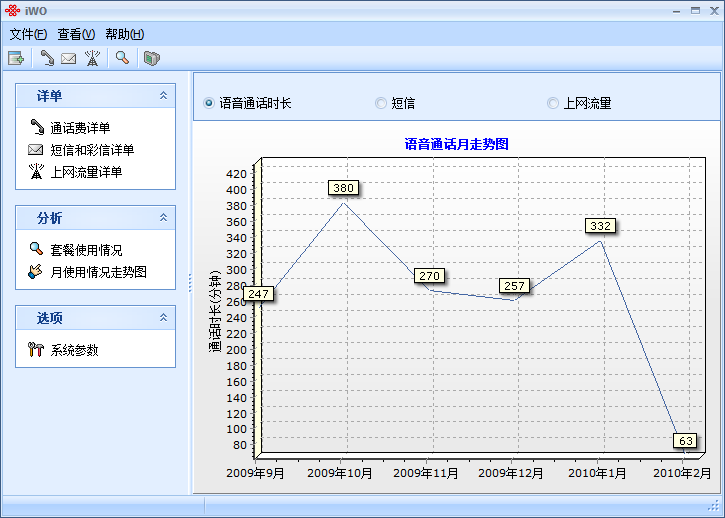Click the chart title 语音通话月走势图
Screen dimensions: 725x518
pyautogui.click(x=456, y=144)
